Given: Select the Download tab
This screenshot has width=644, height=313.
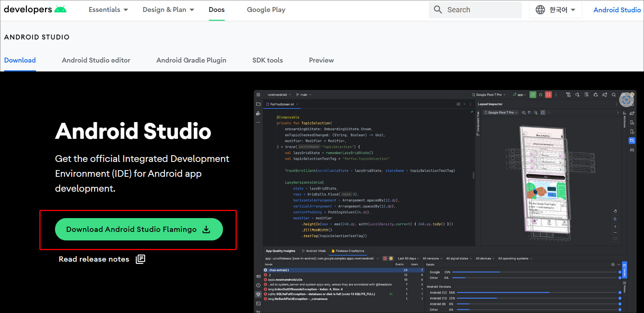Looking at the screenshot, I should click(20, 60).
